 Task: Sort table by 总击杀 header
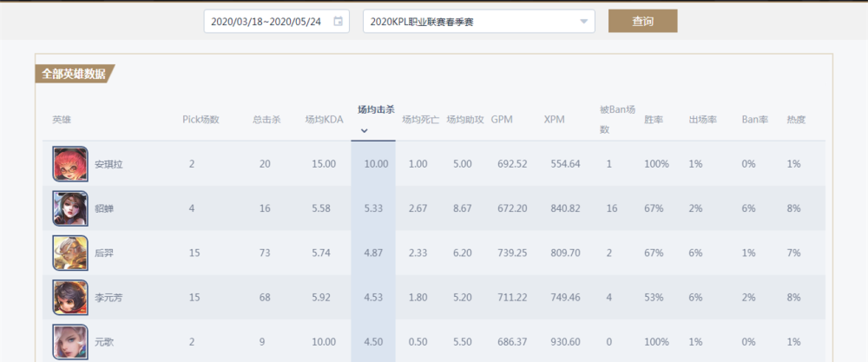[266, 120]
